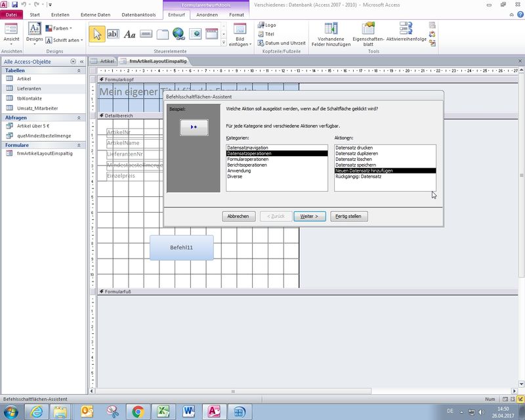The width and height of the screenshot is (525, 420).
Task: Insert a Logo via the ribbon
Action: [x=266, y=25]
